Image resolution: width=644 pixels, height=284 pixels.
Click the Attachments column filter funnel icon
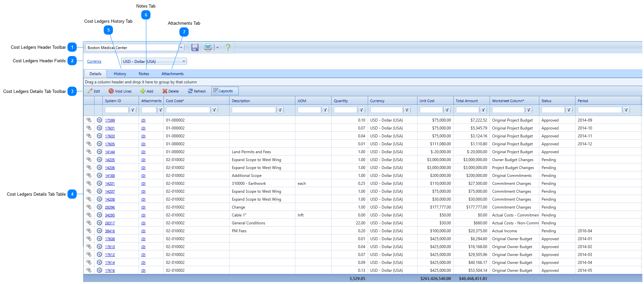(x=160, y=110)
